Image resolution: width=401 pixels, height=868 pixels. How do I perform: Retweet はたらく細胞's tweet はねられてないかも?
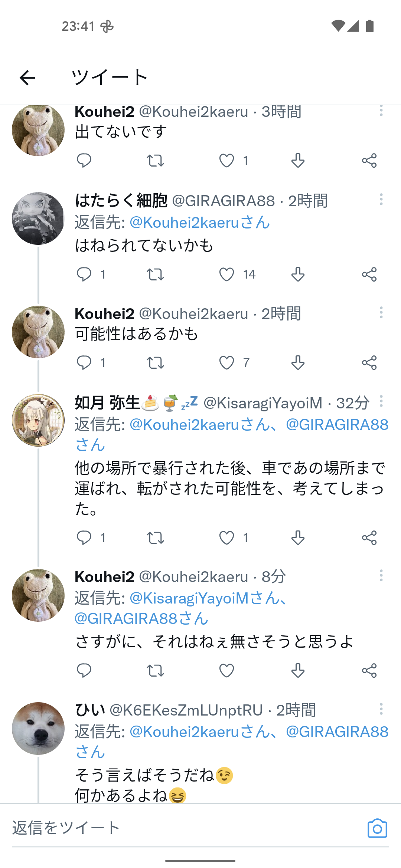pyautogui.click(x=155, y=274)
